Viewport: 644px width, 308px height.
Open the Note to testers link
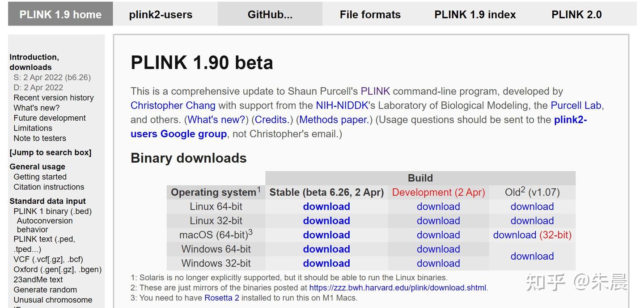tap(39, 138)
